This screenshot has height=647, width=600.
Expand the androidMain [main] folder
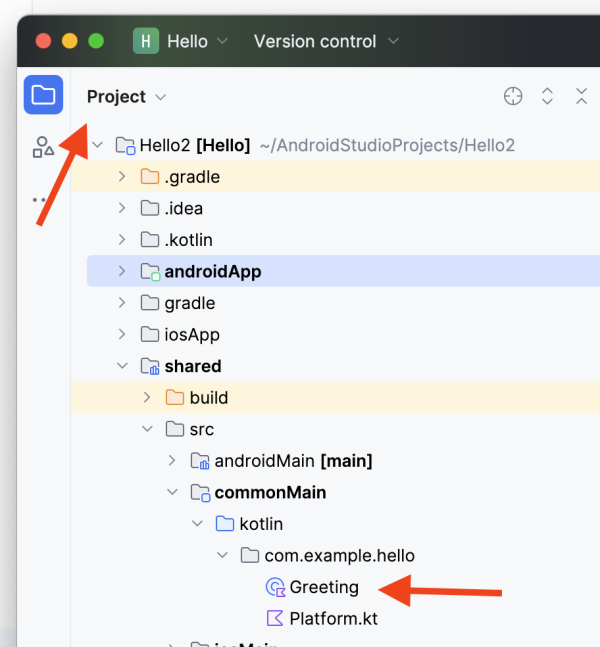[x=172, y=461]
